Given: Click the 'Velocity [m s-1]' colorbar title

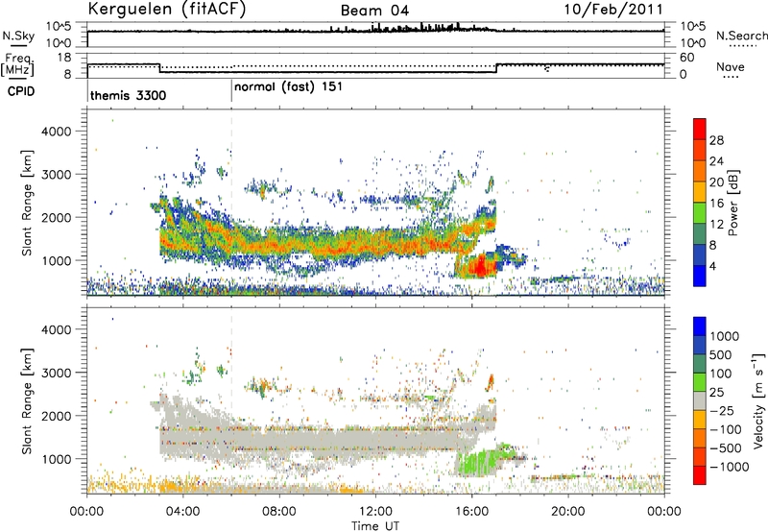Looking at the screenshot, I should click(758, 400).
